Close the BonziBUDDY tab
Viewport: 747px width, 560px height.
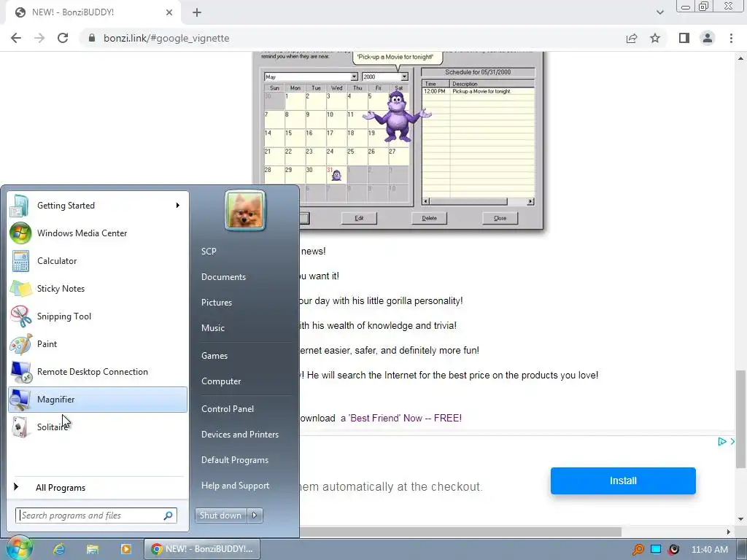click(x=169, y=12)
